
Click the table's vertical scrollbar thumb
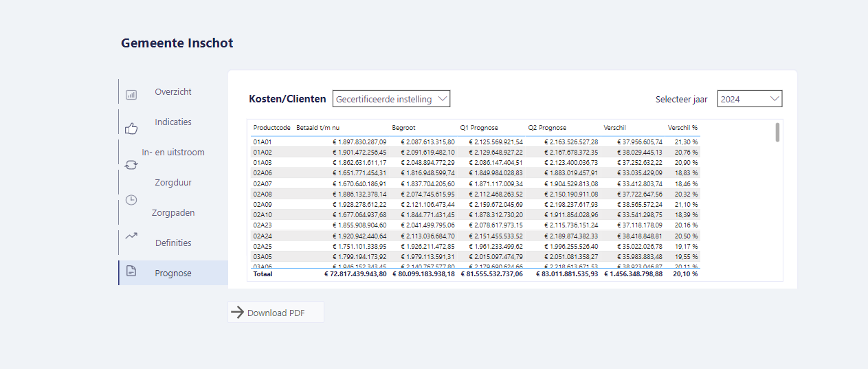[777, 132]
